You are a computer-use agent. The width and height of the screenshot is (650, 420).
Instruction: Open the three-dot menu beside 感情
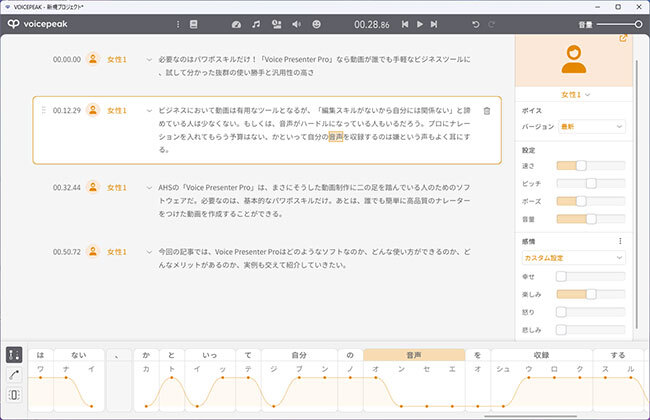(x=621, y=240)
